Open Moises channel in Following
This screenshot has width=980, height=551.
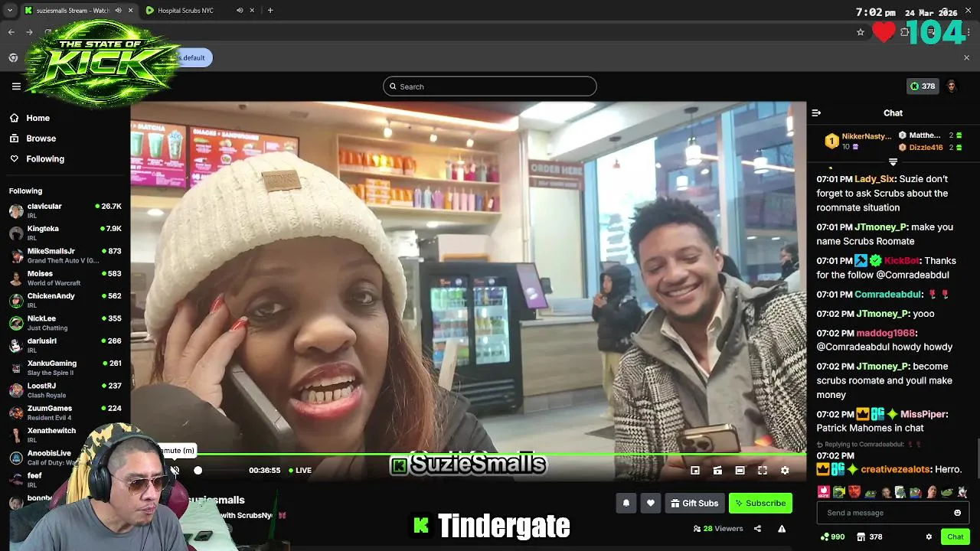pos(65,278)
